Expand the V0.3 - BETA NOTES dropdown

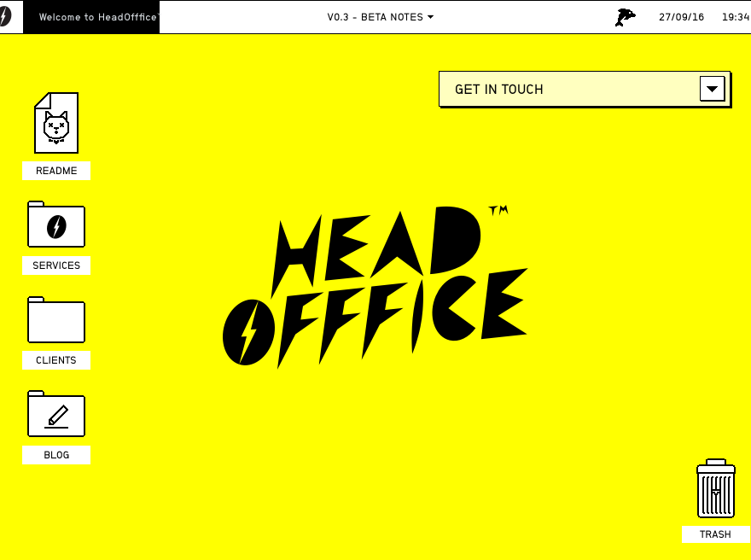(x=381, y=17)
